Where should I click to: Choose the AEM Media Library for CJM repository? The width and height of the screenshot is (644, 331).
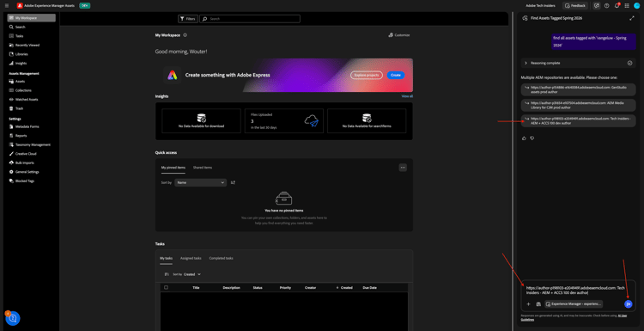[x=578, y=105]
